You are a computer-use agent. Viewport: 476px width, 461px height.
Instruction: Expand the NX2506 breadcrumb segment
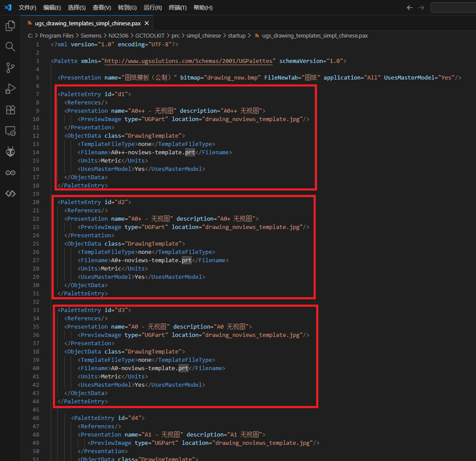click(119, 35)
